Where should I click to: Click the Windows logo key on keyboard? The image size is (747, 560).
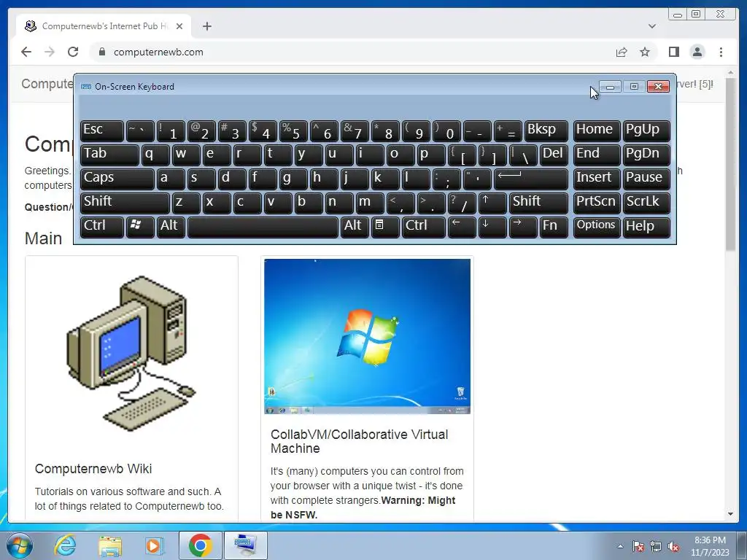[x=140, y=227]
